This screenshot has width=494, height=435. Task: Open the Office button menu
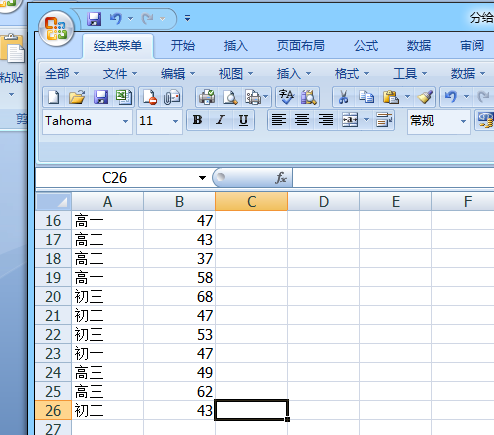point(56,28)
